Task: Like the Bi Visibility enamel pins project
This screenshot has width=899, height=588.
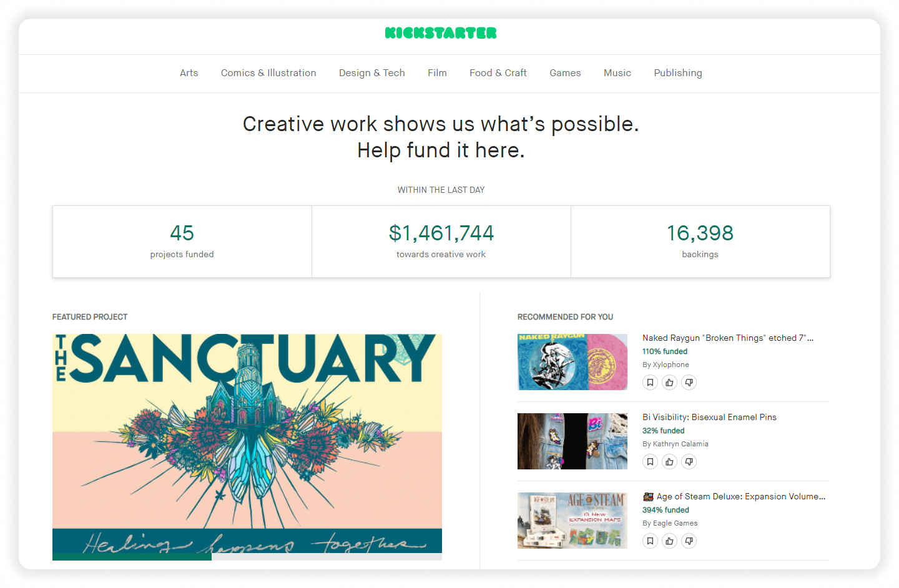Action: 669,461
